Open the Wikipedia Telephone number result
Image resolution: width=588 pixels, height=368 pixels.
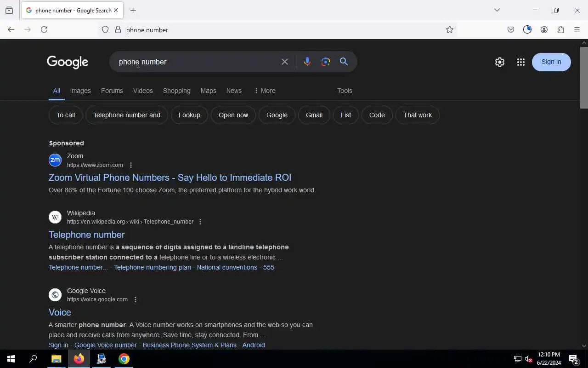(87, 235)
